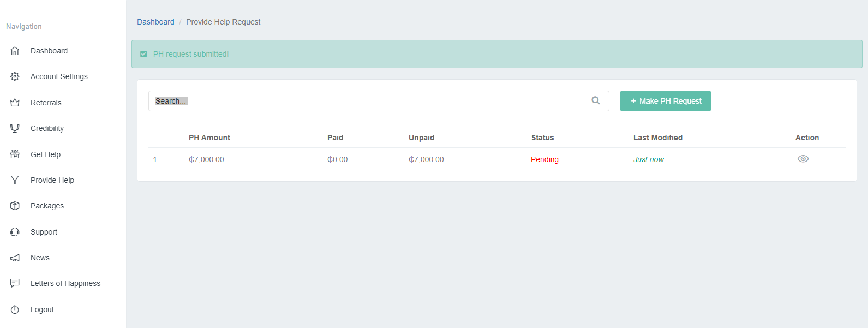
Task: Go to the Referrals page
Action: [46, 103]
